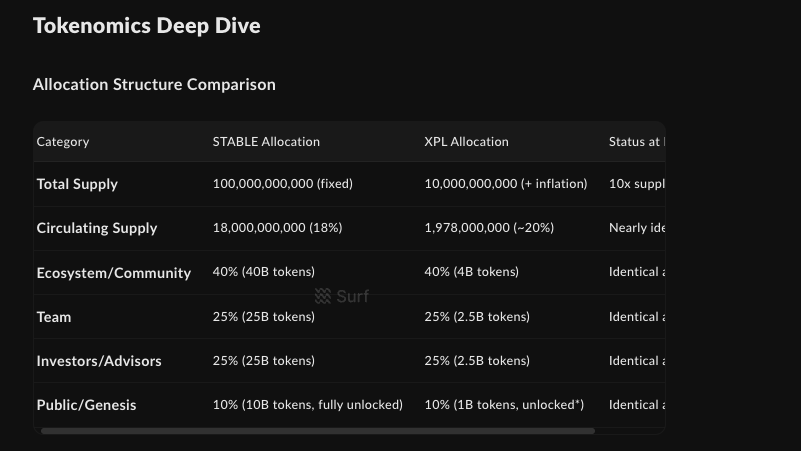The height and width of the screenshot is (451, 801).
Task: Click the Team row '25% (25B tokens)' cell
Action: [x=264, y=317]
